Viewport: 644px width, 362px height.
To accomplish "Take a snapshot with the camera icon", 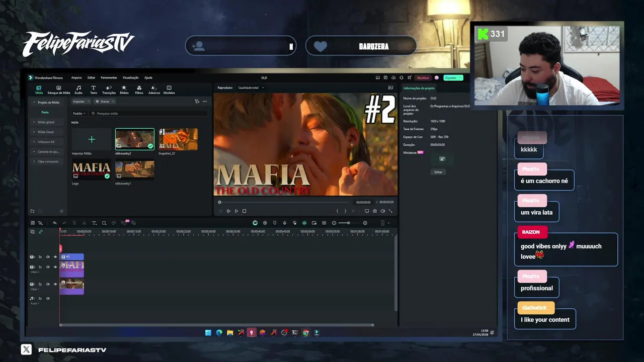I will [375, 211].
